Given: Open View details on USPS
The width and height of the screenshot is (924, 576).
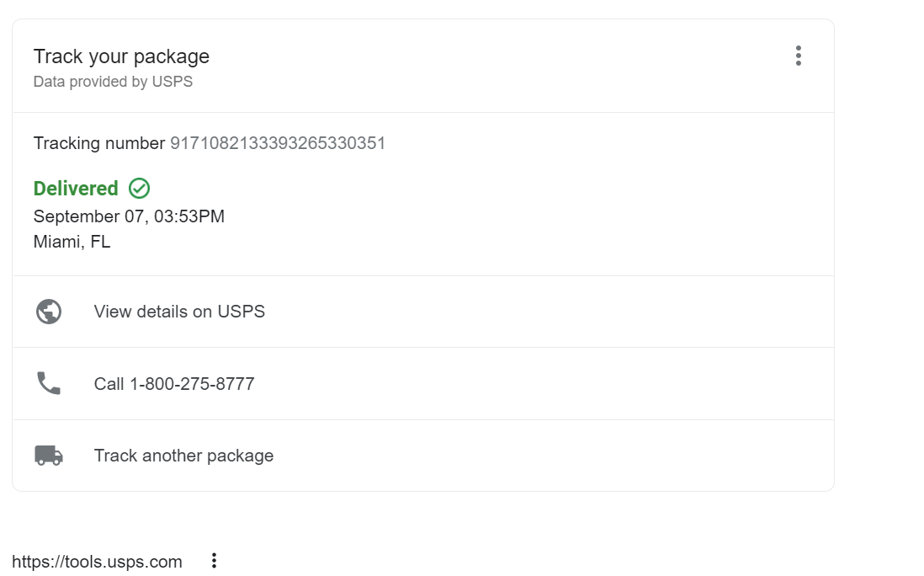Looking at the screenshot, I should [179, 312].
